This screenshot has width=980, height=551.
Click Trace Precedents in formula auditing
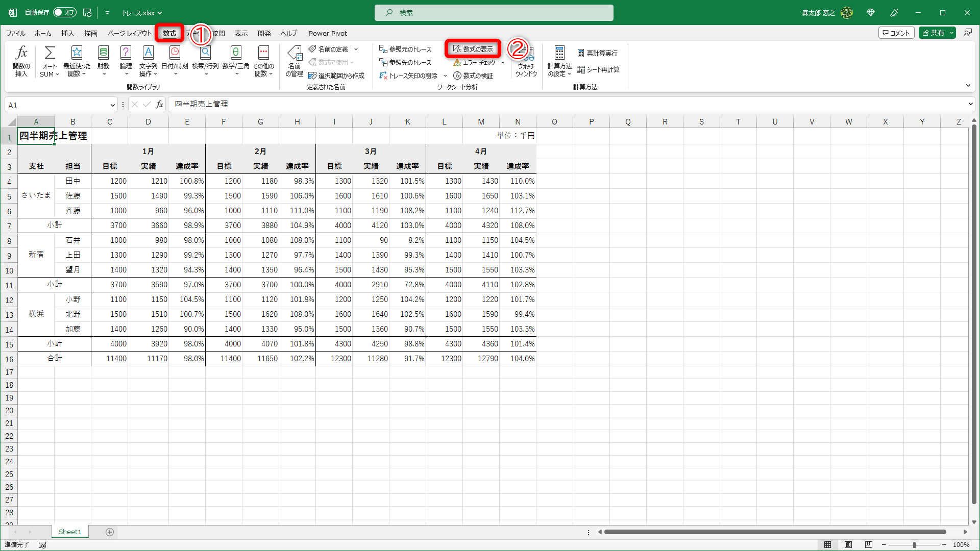(x=405, y=49)
